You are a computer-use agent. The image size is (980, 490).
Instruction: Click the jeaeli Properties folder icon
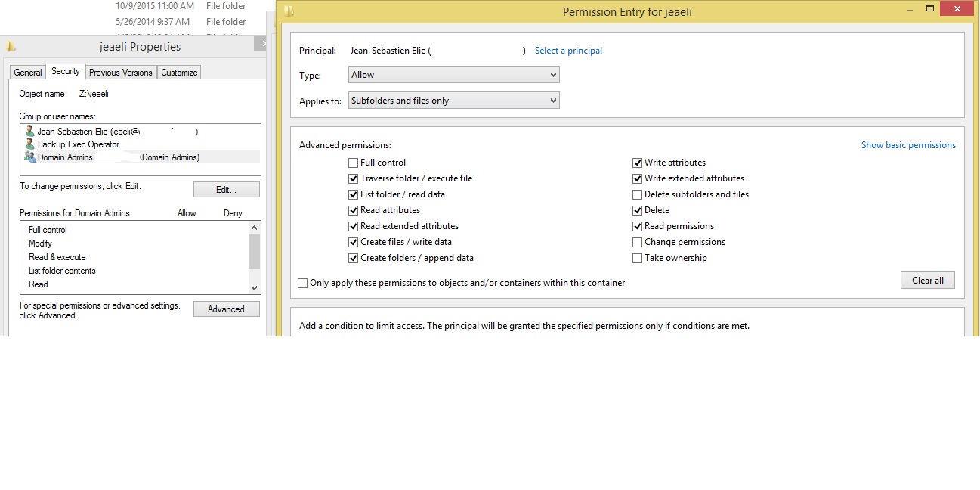pos(11,46)
